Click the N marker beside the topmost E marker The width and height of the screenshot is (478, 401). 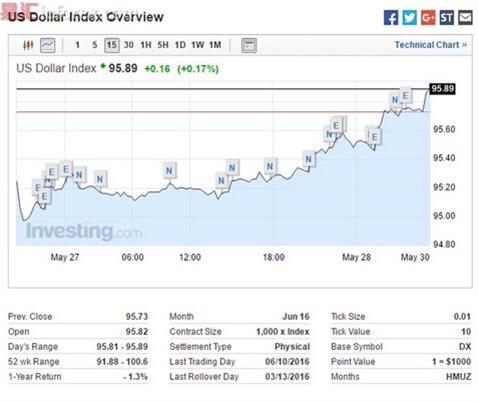tap(395, 100)
